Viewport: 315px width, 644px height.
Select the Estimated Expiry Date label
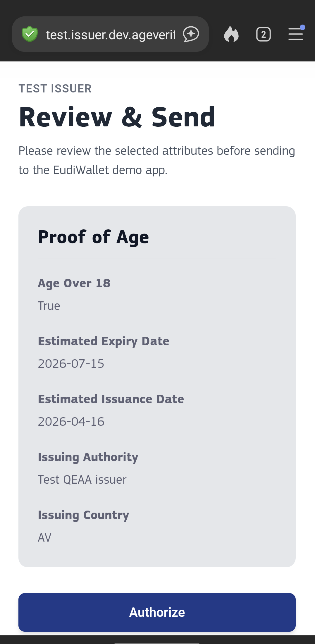point(104,341)
